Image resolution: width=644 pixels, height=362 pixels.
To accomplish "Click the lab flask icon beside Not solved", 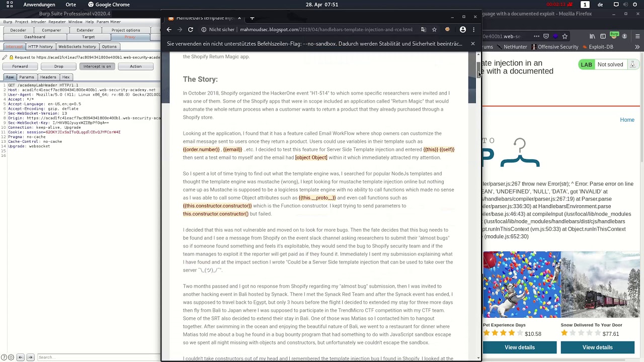I will (x=632, y=64).
